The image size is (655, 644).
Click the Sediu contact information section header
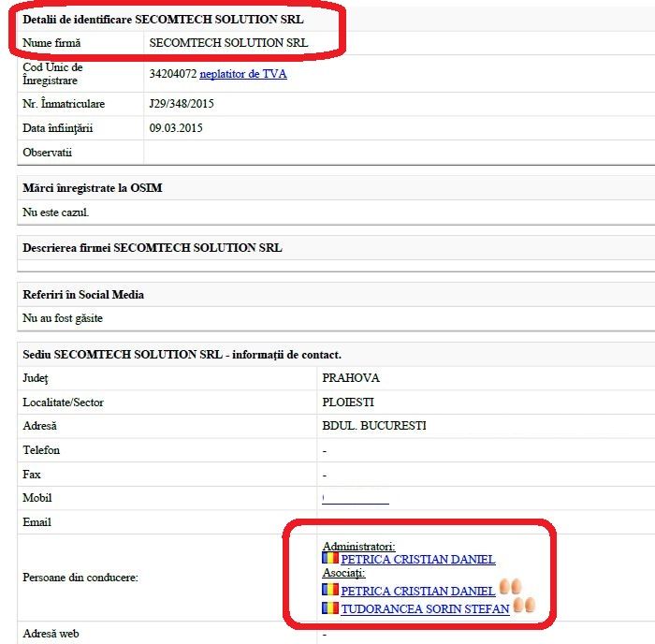[x=182, y=355]
